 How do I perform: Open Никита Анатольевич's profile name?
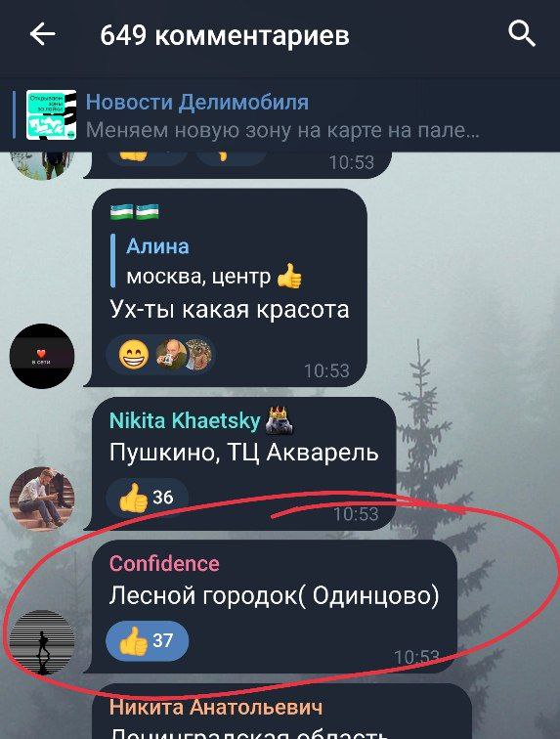click(216, 707)
